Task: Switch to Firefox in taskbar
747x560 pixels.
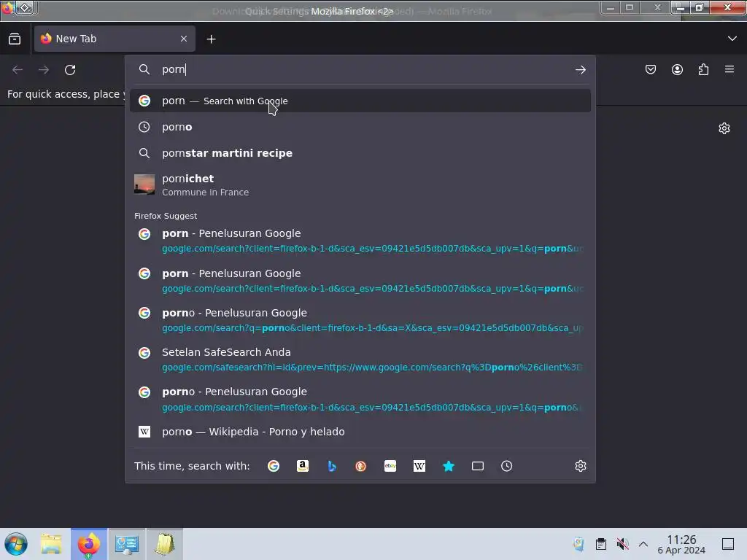Action: pyautogui.click(x=89, y=544)
